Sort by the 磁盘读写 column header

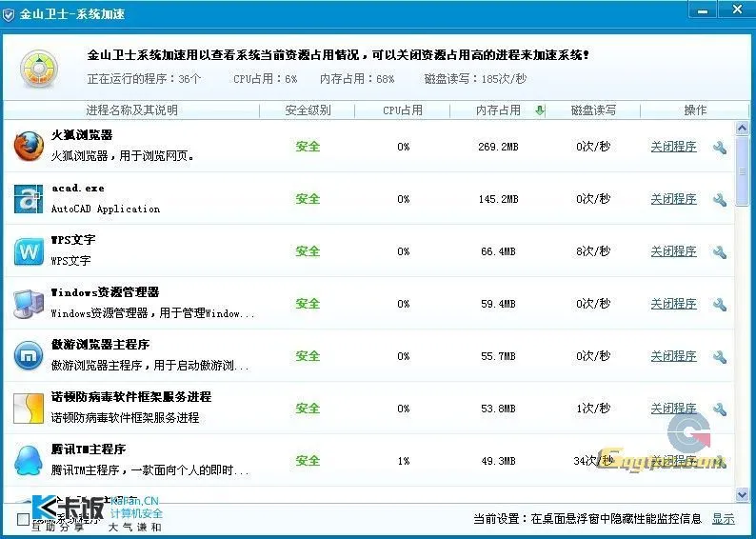(x=593, y=110)
